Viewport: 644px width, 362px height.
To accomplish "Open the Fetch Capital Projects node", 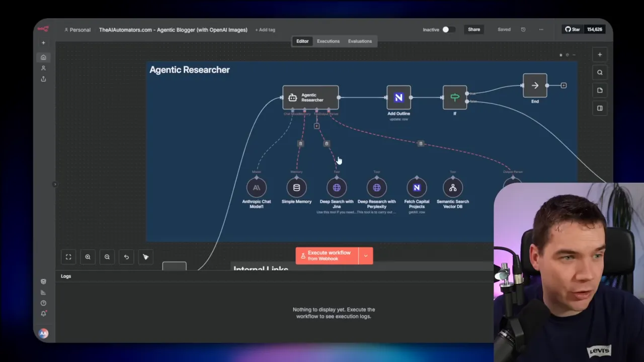I will pos(417,188).
